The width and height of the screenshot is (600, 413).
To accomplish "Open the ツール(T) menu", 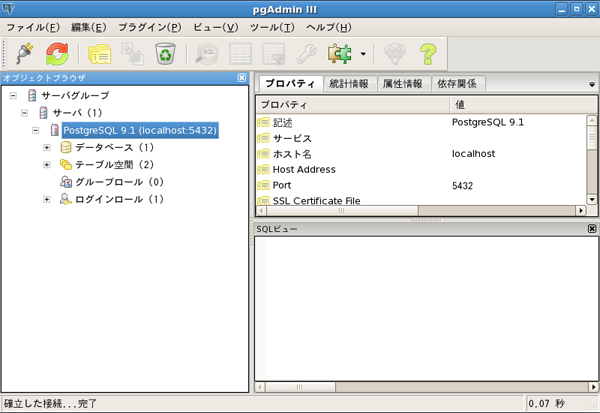I will [272, 28].
